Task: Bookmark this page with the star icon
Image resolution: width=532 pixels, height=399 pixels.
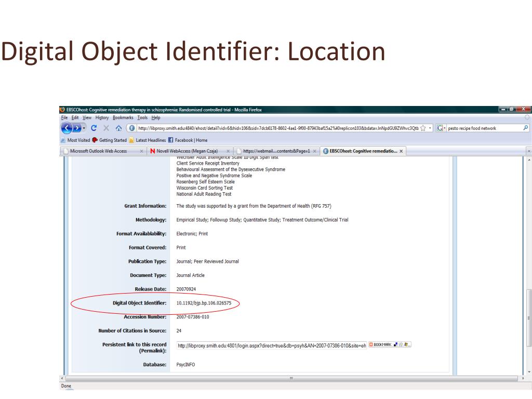Action: [423, 128]
